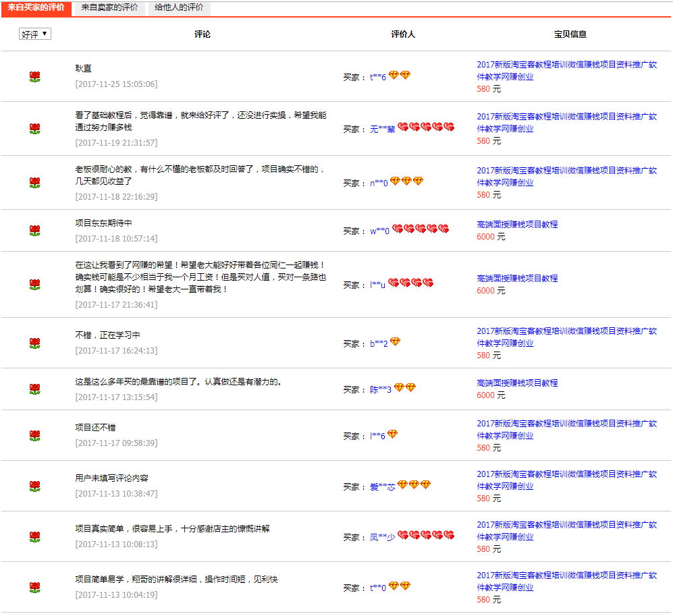Screen dimensions: 673x616
Task: Open the 好评 rating filter dropdown
Action: pyautogui.click(x=35, y=34)
